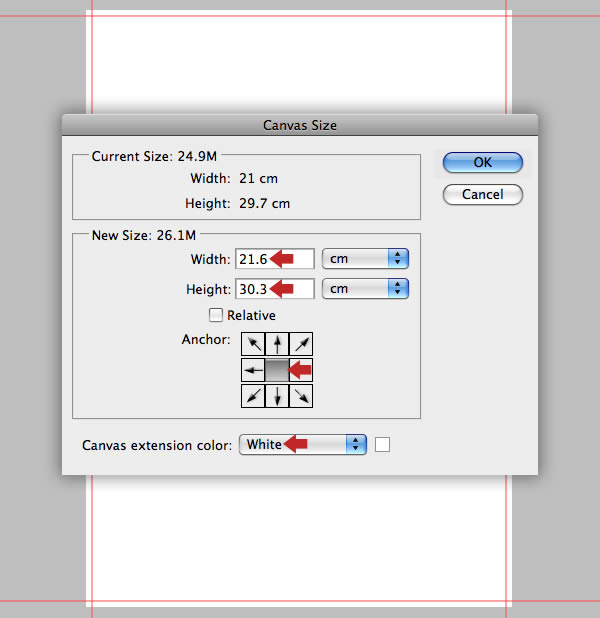Click the Width input field showing 21.6
600x618 pixels.
pyautogui.click(x=275, y=259)
